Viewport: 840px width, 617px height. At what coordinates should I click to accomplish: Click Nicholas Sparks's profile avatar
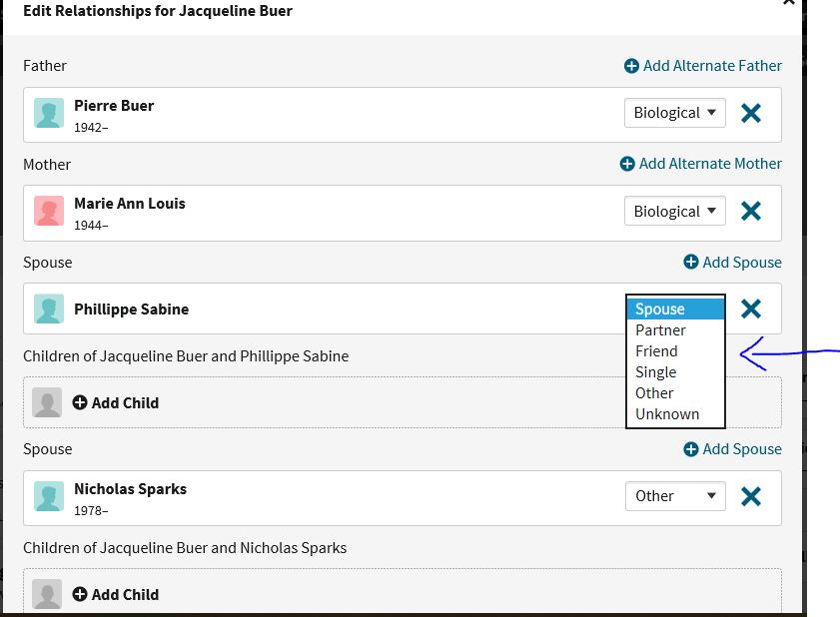49,496
